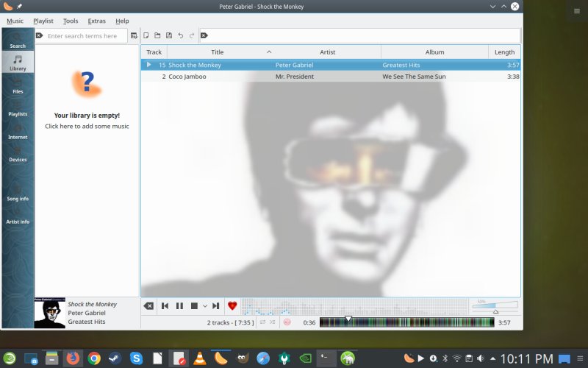Viewport: 588px width, 368px height.
Task: Undo the last playlist change
Action: tap(180, 35)
